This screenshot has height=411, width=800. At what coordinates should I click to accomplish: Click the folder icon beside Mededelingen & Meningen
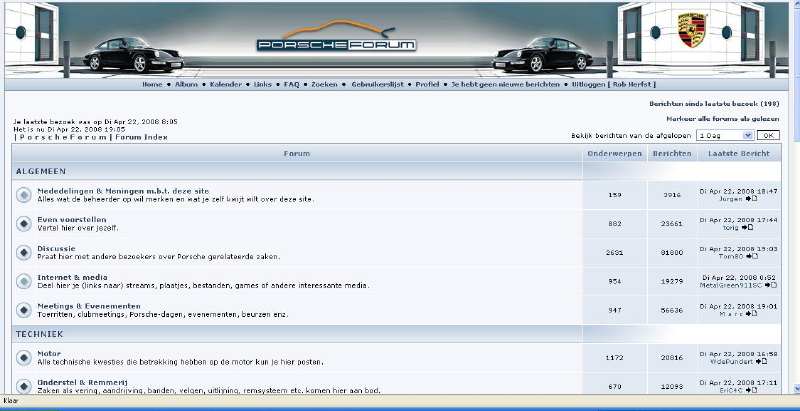23,195
